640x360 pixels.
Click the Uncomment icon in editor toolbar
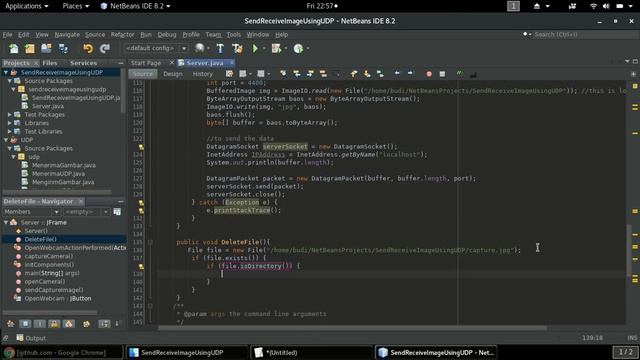point(473,74)
